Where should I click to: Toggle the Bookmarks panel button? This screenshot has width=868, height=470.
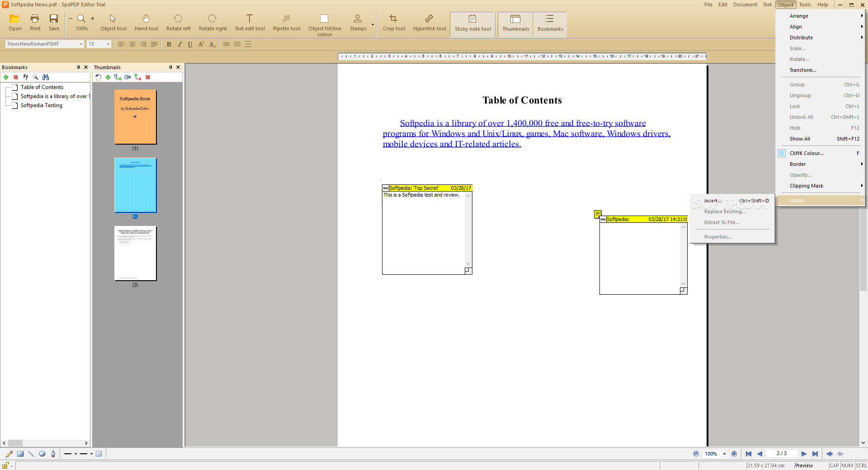tap(550, 24)
